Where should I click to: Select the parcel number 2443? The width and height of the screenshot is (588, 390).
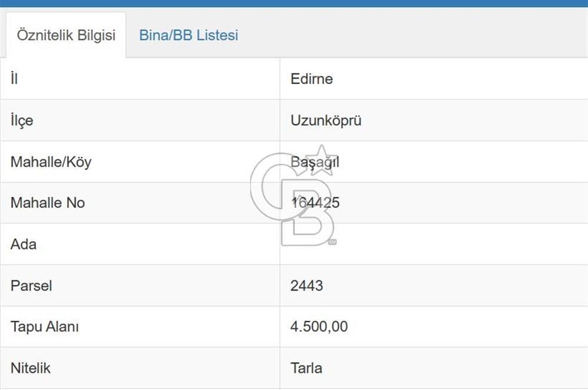click(306, 286)
